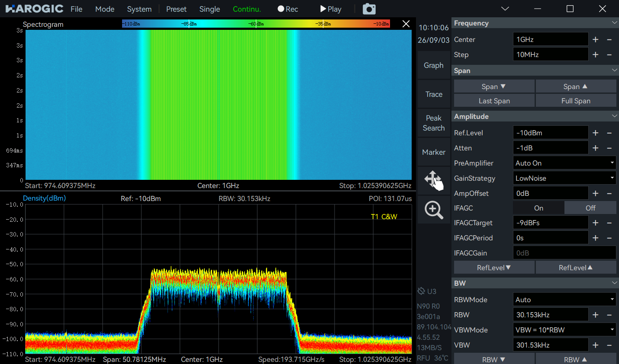Viewport: 619px width, 364px height.
Task: Click the T1 C&W trace label
Action: tap(384, 217)
